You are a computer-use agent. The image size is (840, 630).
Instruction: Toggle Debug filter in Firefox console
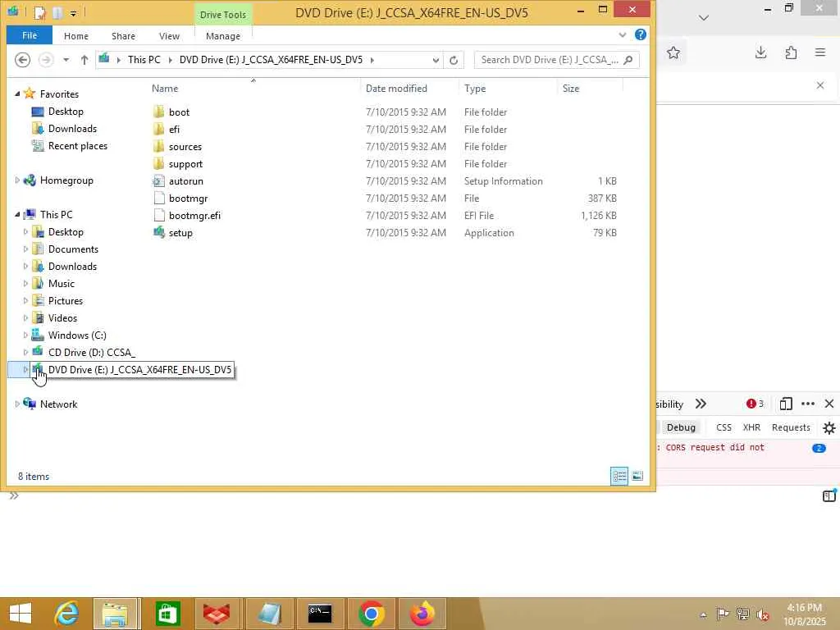pos(681,427)
